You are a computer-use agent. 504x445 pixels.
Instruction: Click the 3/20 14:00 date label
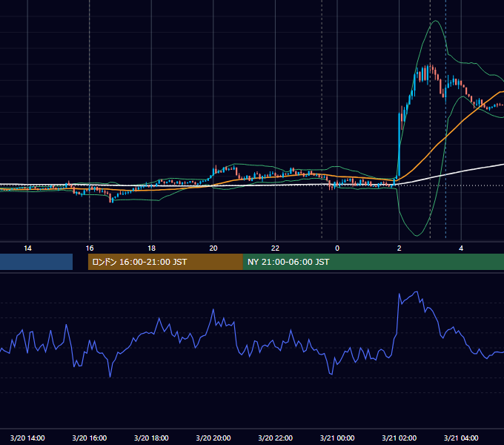click(x=27, y=438)
